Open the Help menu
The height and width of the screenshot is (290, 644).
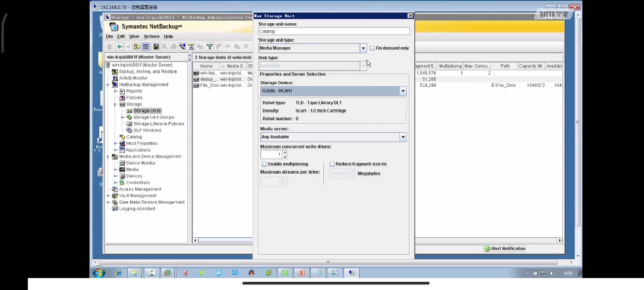(x=169, y=36)
